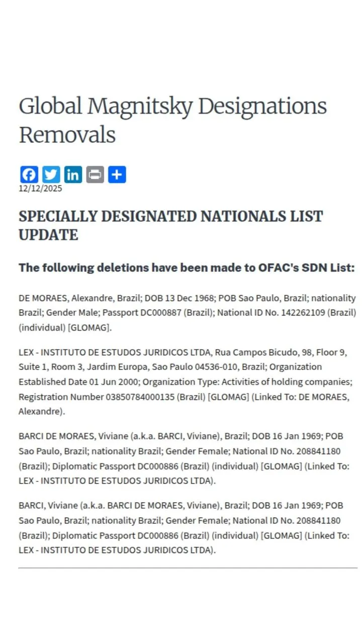Open more share options plus icon

(117, 175)
